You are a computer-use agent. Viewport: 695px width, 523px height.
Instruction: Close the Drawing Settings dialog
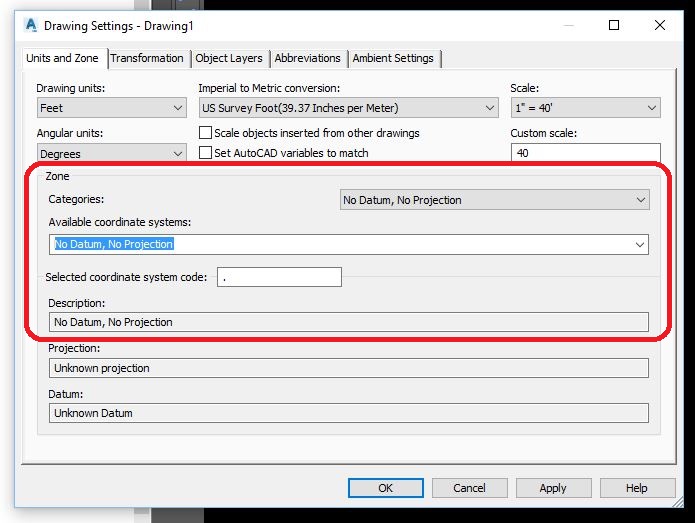pos(660,25)
